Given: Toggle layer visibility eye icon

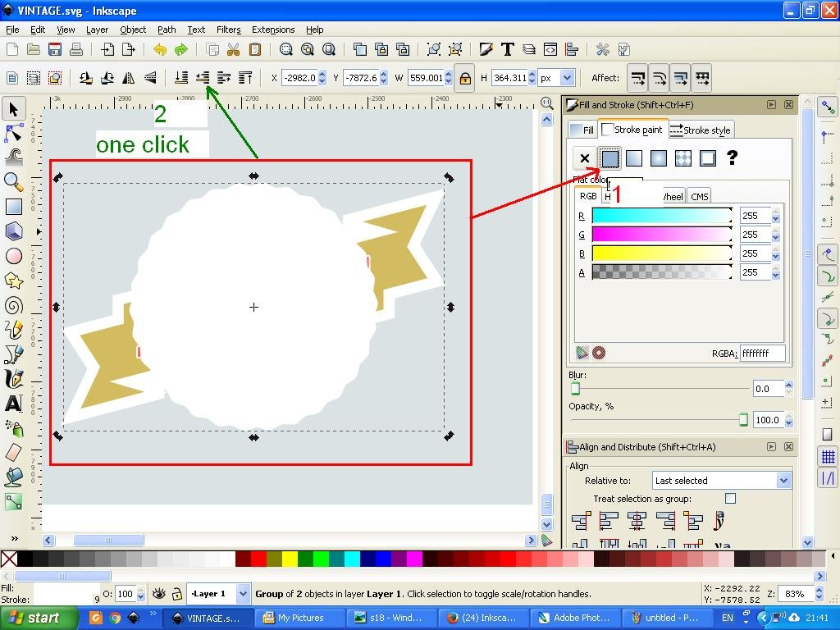Looking at the screenshot, I should [158, 594].
